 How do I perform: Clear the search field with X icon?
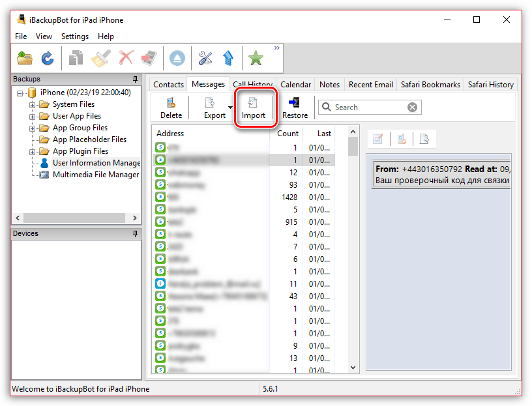[x=412, y=107]
